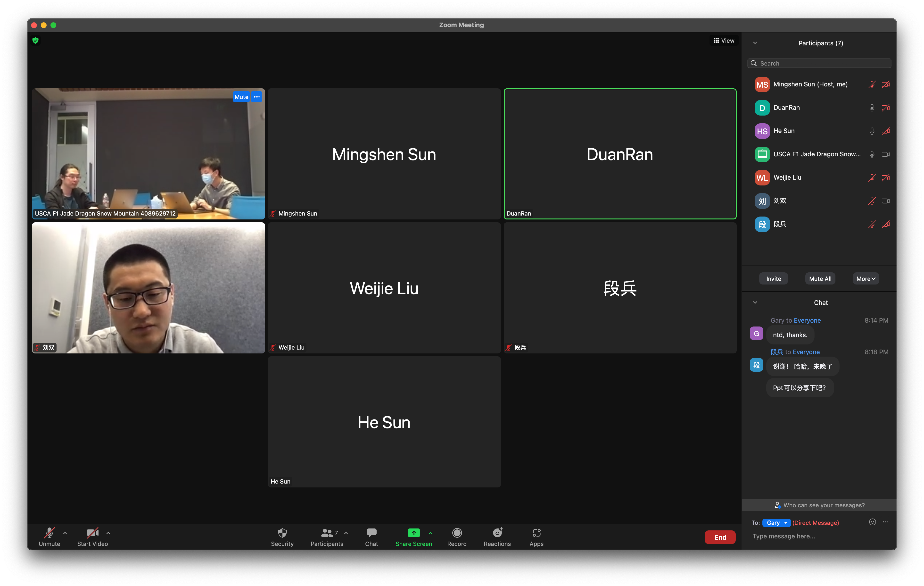924x586 pixels.
Task: Open the chat recipient dropdown showing Gary
Action: tap(776, 523)
